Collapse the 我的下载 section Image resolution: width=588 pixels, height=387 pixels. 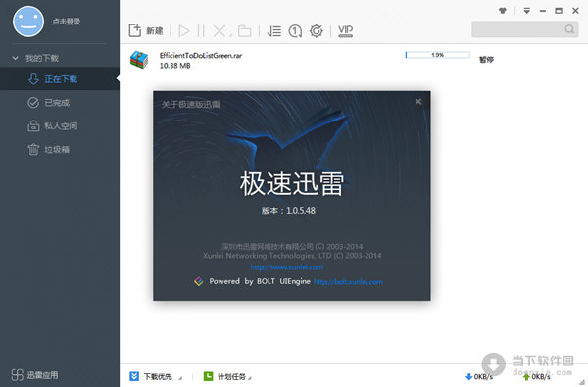(x=15, y=58)
